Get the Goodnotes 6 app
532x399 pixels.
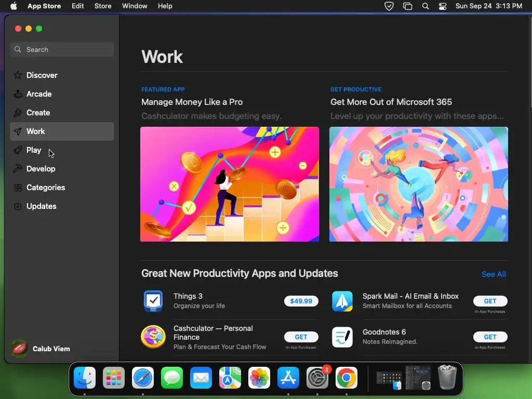tap(490, 337)
